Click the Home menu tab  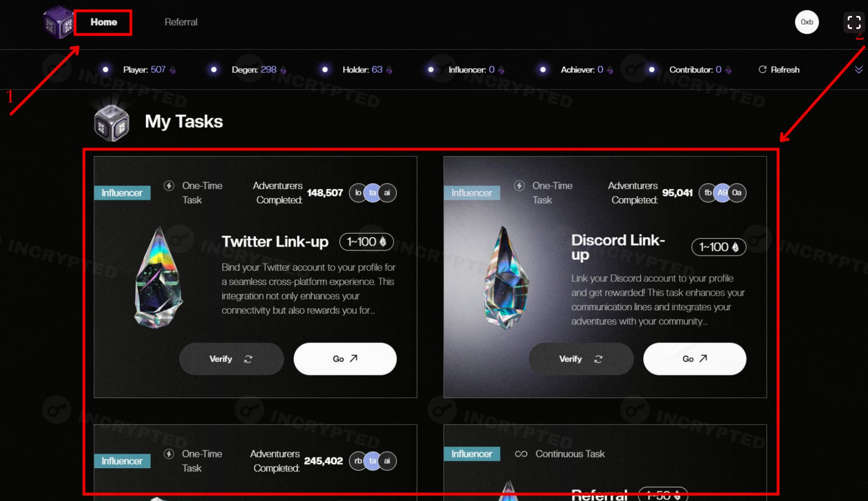(104, 22)
